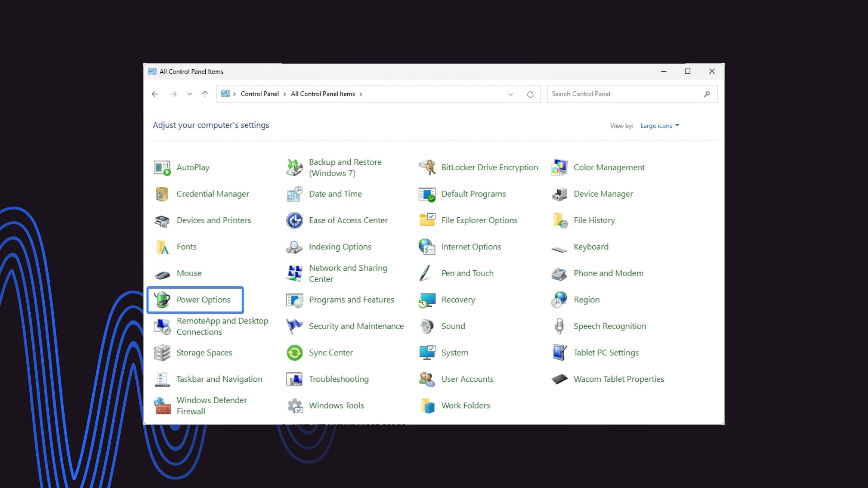Screen dimensions: 868x488
Task: Open the Programs and Features icon
Action: [294, 300]
